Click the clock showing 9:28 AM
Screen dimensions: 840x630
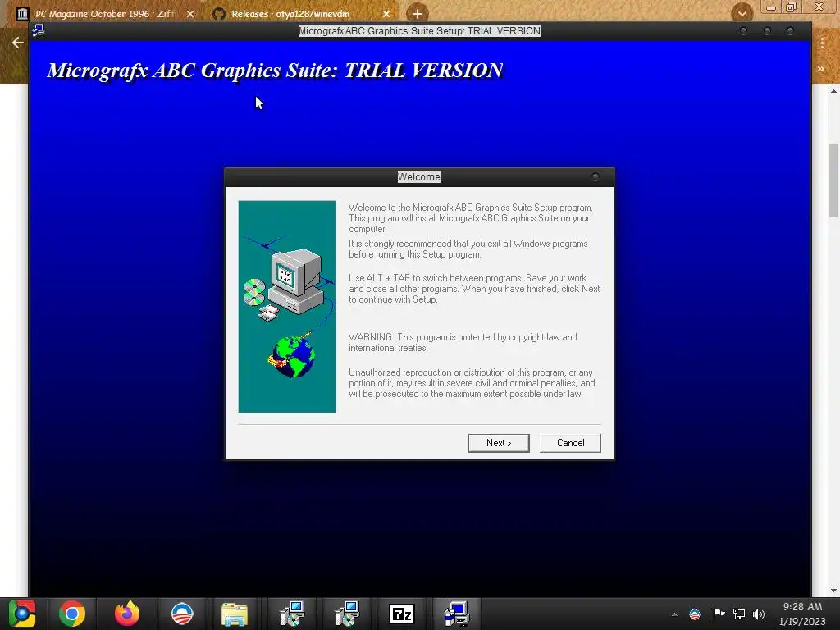click(x=802, y=614)
